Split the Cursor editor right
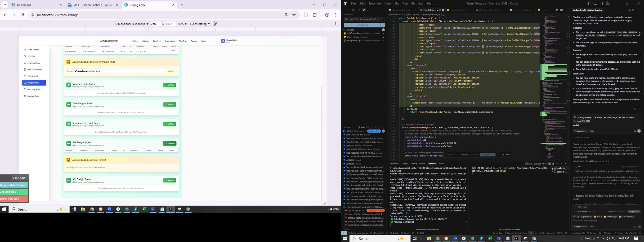 (562, 10)
